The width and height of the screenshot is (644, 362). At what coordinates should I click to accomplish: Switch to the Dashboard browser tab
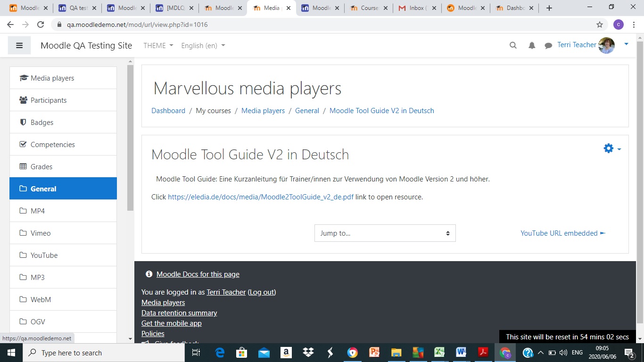(514, 8)
